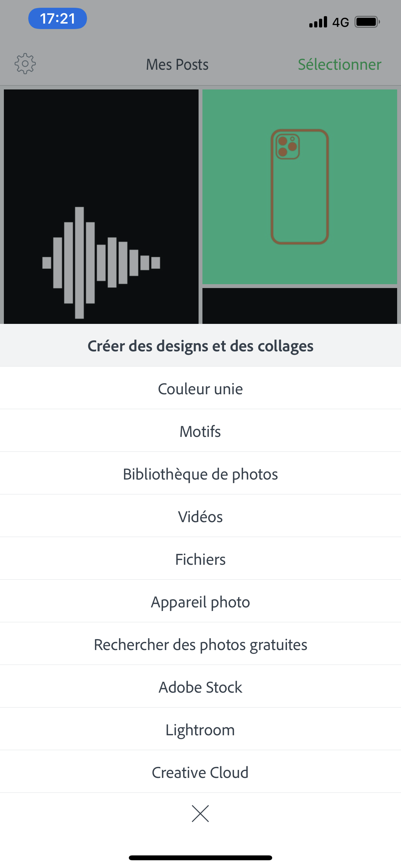Tap the Sélectionner button
Viewport: 401px width, 868px height.
pyautogui.click(x=339, y=64)
